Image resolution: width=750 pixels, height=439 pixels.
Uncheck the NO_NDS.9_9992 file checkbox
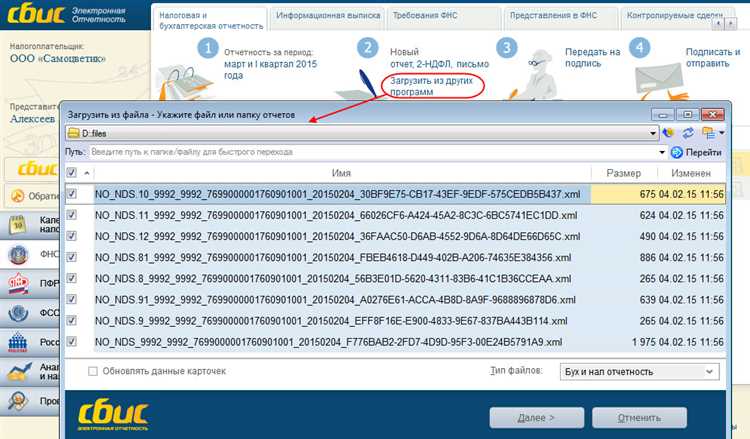(72, 320)
